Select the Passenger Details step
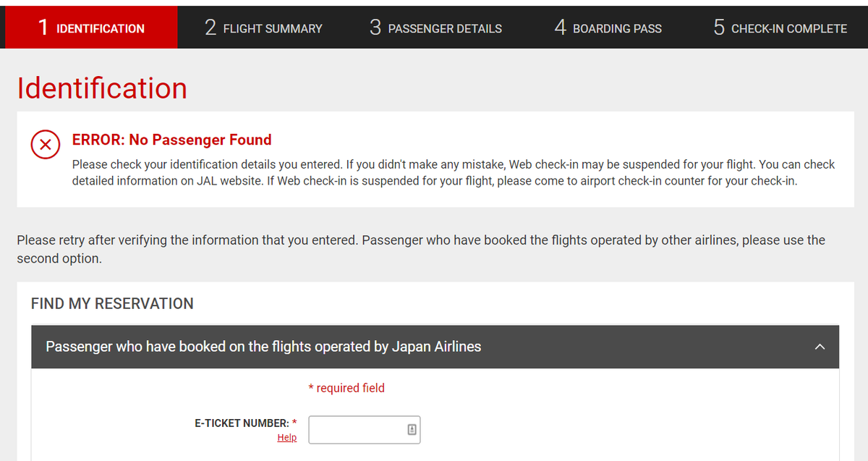 [x=435, y=28]
